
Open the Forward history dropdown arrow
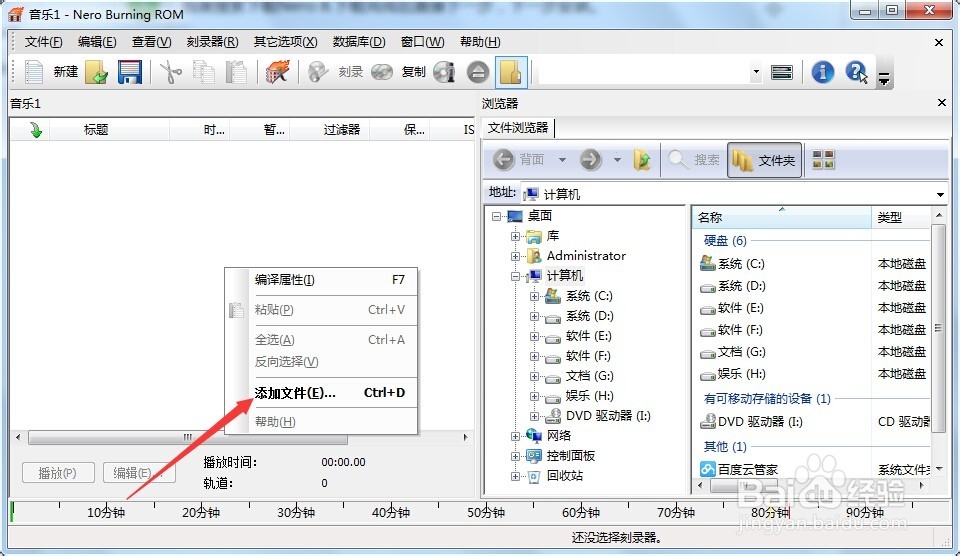[x=617, y=160]
